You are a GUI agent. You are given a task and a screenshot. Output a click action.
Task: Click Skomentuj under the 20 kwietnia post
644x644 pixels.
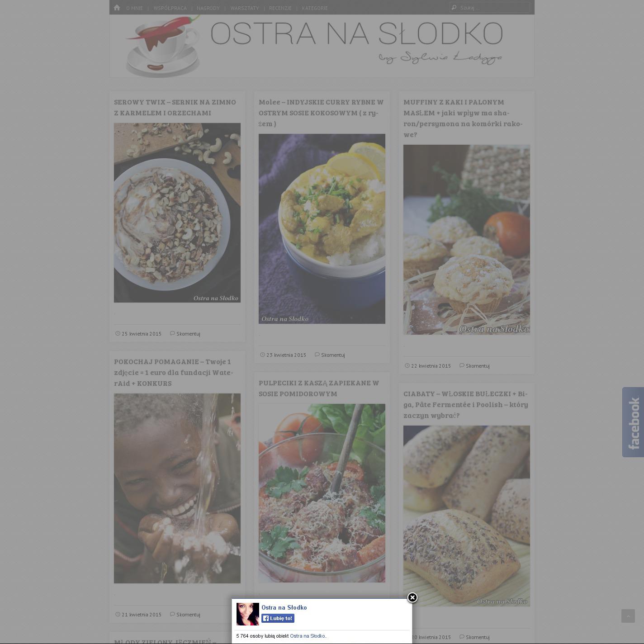point(478,637)
